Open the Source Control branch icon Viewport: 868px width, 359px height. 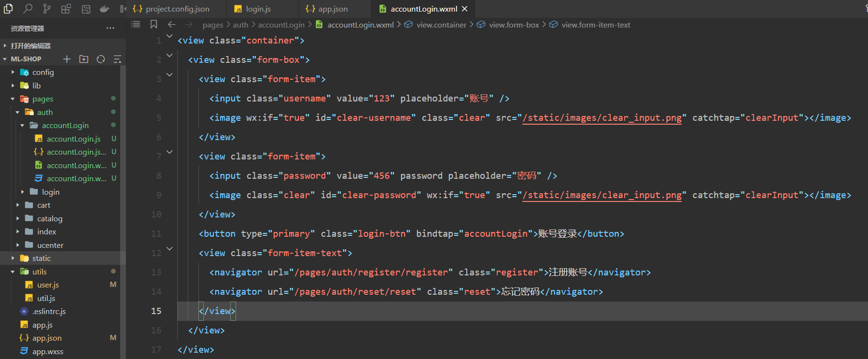tap(47, 8)
